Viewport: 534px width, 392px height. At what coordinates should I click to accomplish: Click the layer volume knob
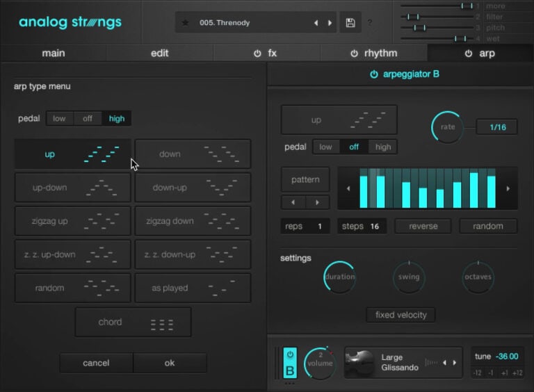[x=320, y=363]
